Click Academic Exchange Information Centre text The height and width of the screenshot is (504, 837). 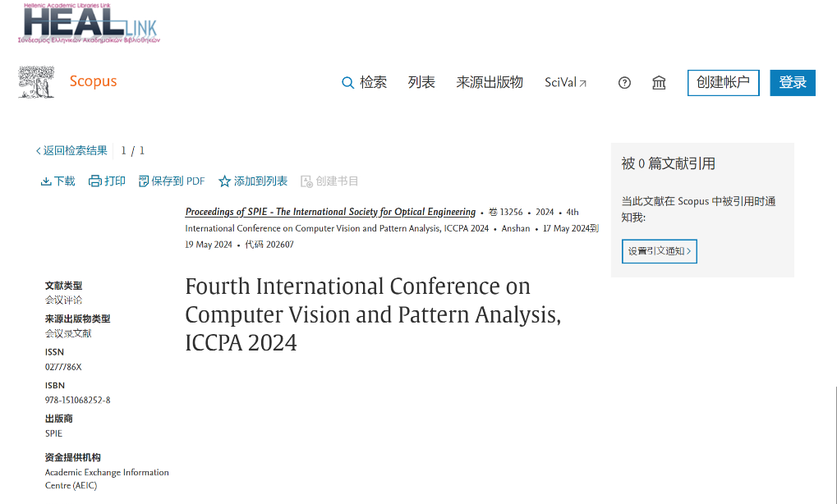tap(107, 479)
